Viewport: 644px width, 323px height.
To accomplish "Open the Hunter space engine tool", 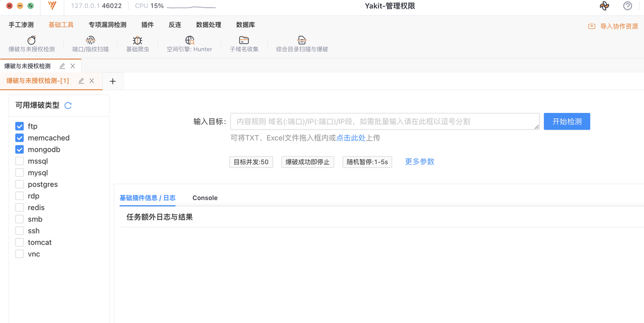I will pos(189,41).
